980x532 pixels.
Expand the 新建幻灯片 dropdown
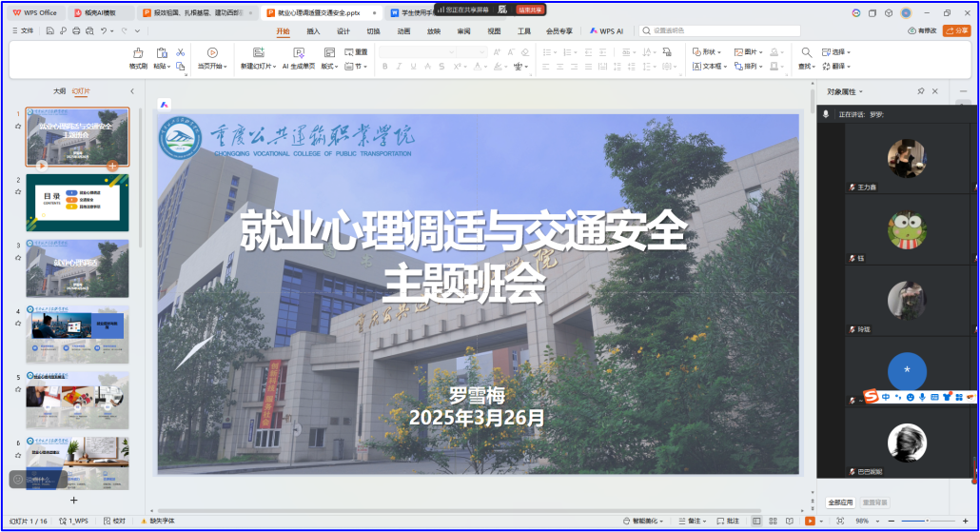coord(272,67)
